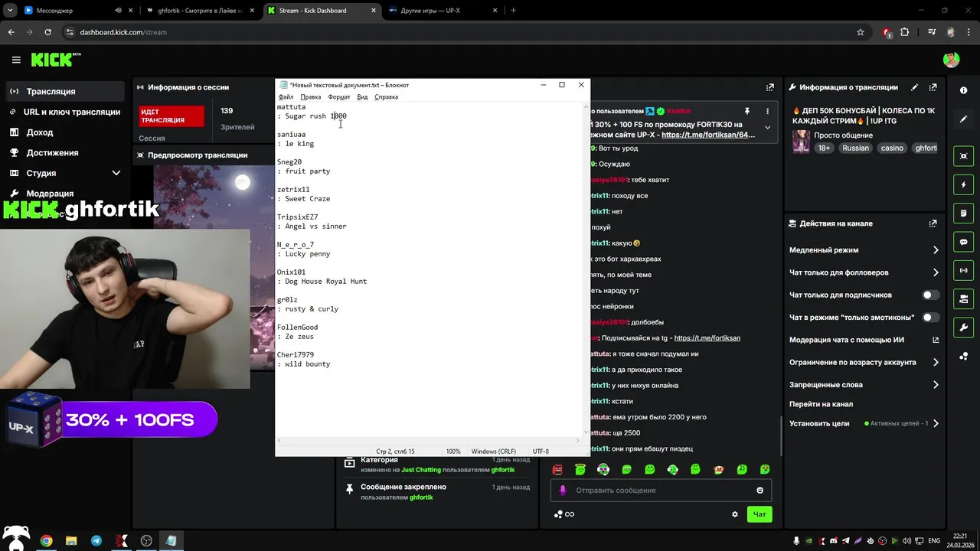Open chat settings gear
980x551 pixels.
click(x=735, y=514)
